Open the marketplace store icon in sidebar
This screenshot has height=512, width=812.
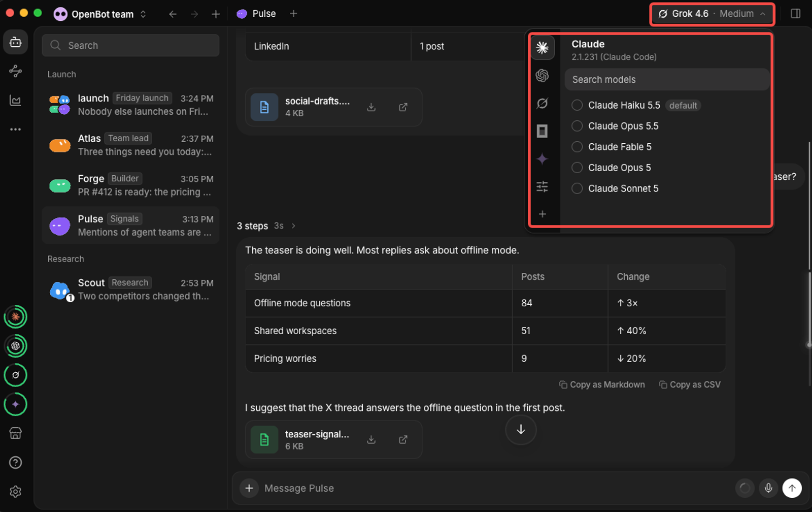click(x=16, y=433)
